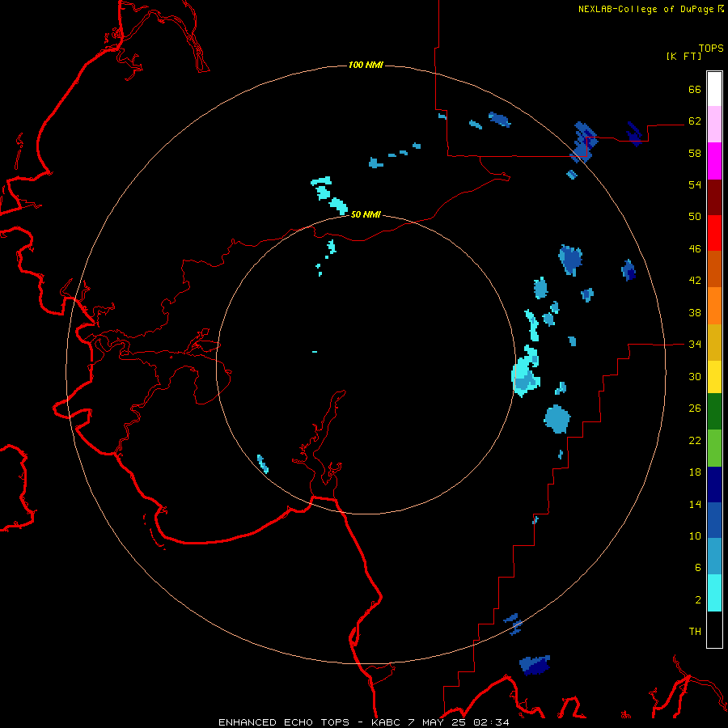Image resolution: width=728 pixels, height=728 pixels.
Task: Click the 62 legend value
Action: tap(695, 121)
